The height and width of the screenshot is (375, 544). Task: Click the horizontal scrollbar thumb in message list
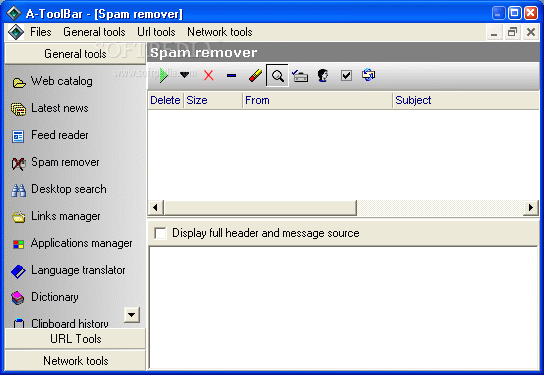tap(260, 208)
